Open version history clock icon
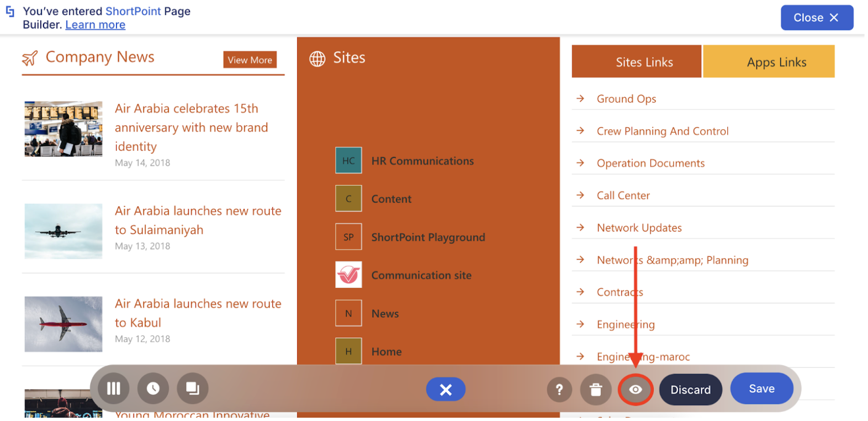Screen dimensions: 868x421 [x=153, y=389]
